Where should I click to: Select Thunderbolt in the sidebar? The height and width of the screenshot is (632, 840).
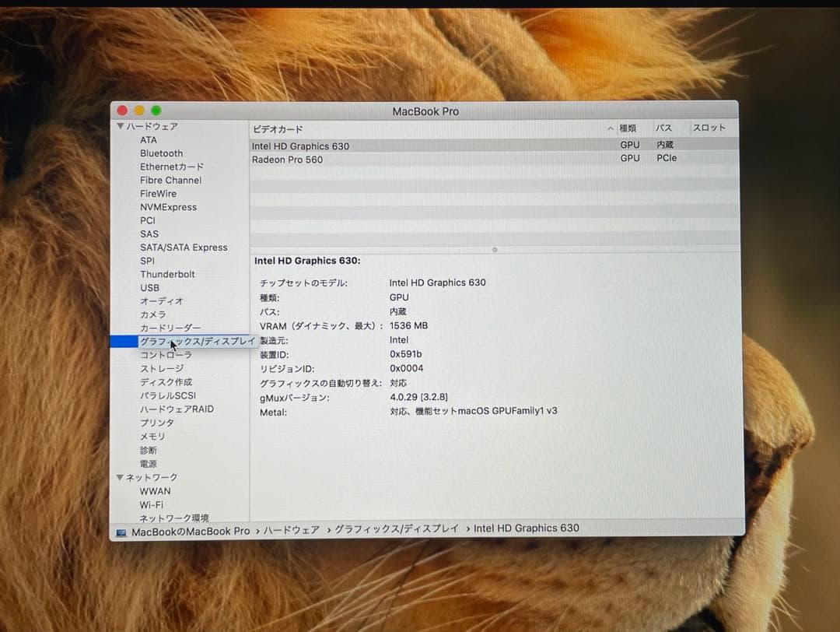167,274
